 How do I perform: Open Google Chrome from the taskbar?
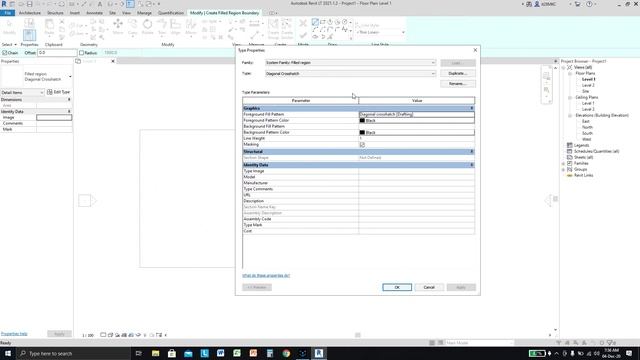coord(286,353)
